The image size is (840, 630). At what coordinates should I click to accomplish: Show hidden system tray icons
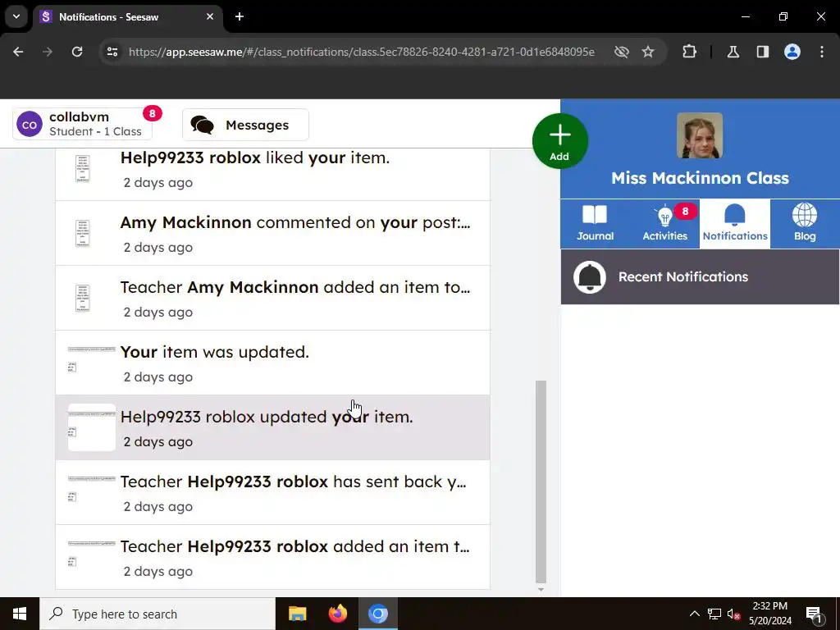694,614
